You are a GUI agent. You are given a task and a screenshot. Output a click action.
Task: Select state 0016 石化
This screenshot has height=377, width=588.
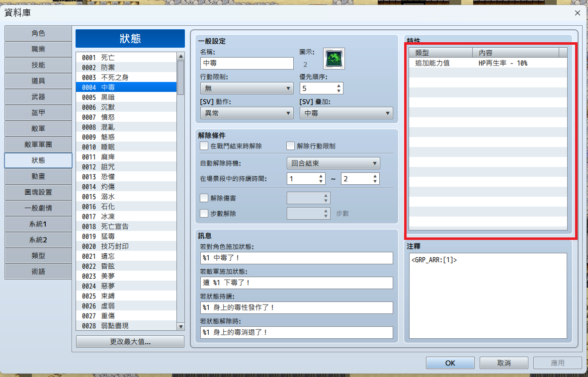tap(126, 207)
